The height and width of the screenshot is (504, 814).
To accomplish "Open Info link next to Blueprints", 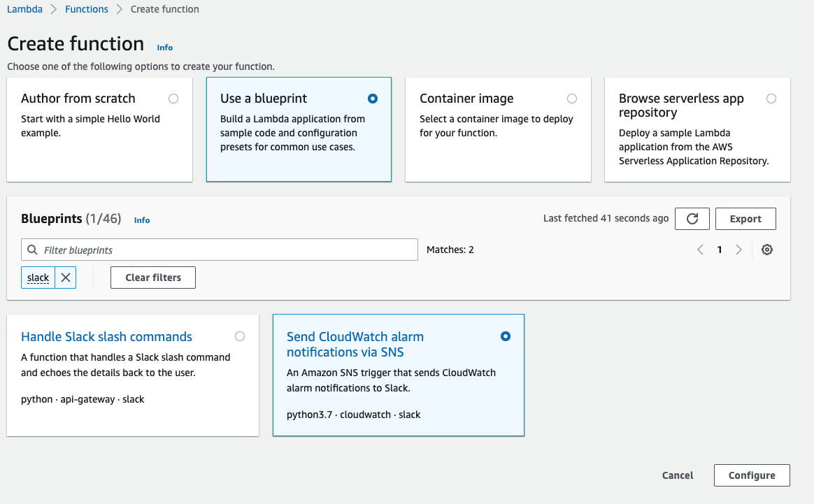I will click(x=142, y=219).
